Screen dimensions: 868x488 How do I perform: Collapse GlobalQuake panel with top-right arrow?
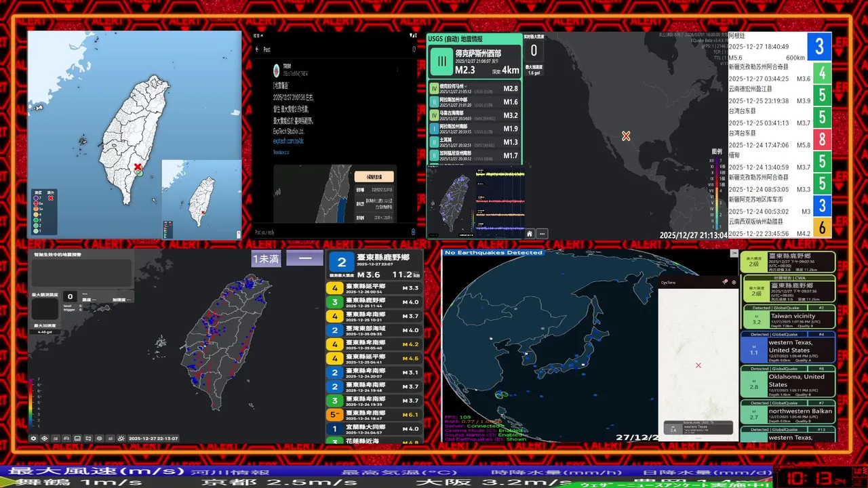pyautogui.click(x=734, y=253)
